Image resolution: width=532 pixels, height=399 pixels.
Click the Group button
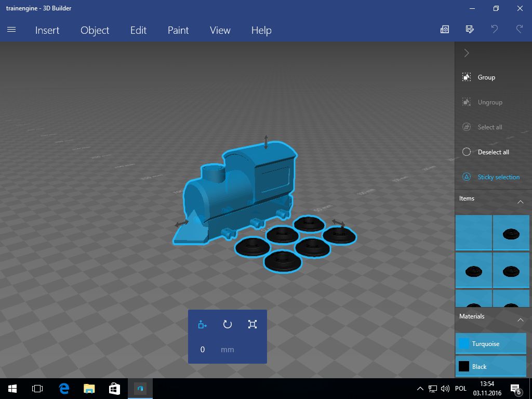point(486,77)
